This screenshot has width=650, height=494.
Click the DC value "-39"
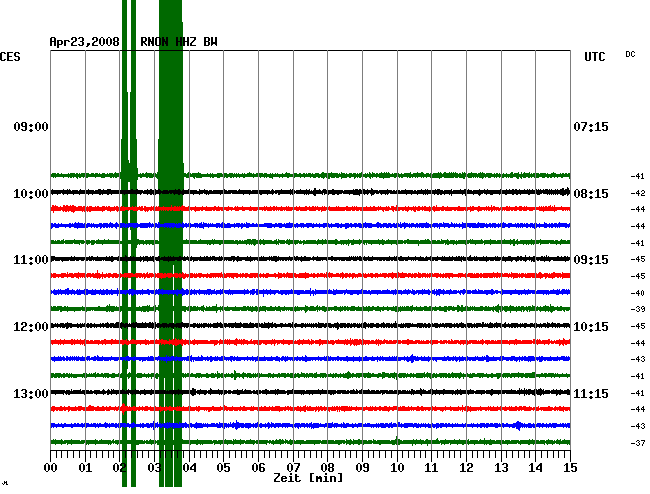click(638, 310)
